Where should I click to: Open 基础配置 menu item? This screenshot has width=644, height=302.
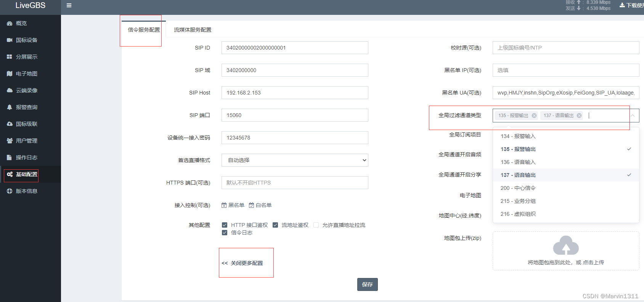tap(31, 174)
